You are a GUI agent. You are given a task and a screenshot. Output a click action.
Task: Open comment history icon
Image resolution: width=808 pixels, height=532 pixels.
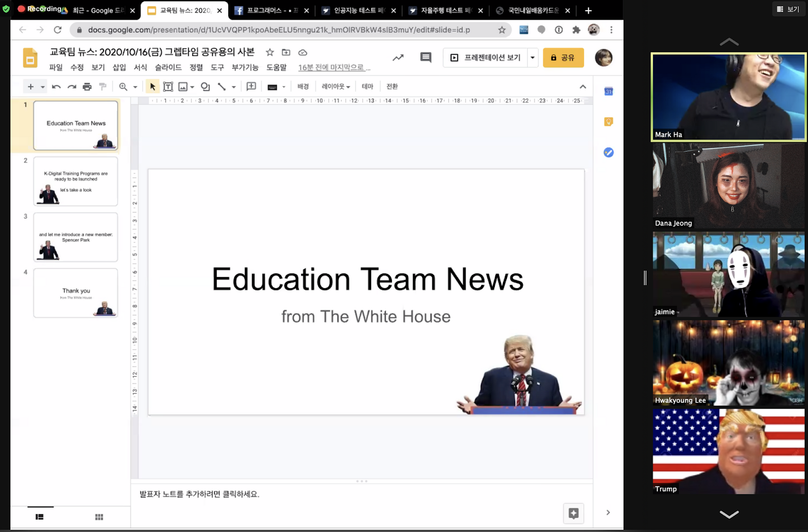click(x=426, y=58)
